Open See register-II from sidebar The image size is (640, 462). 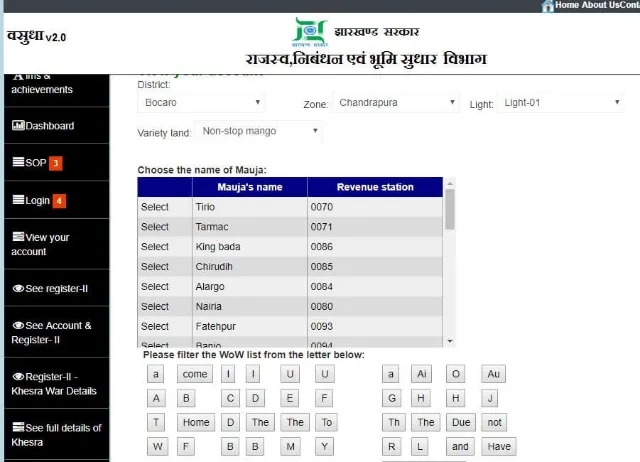point(50,289)
